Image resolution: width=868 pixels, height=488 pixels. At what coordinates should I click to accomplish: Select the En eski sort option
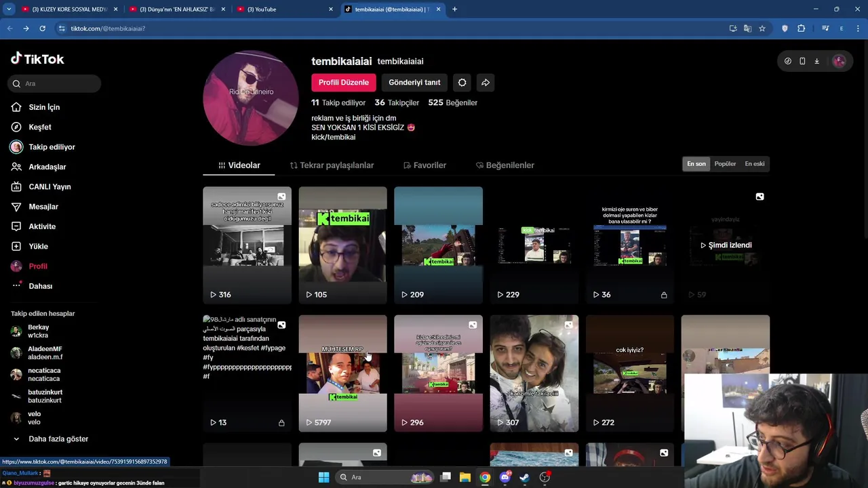point(755,164)
